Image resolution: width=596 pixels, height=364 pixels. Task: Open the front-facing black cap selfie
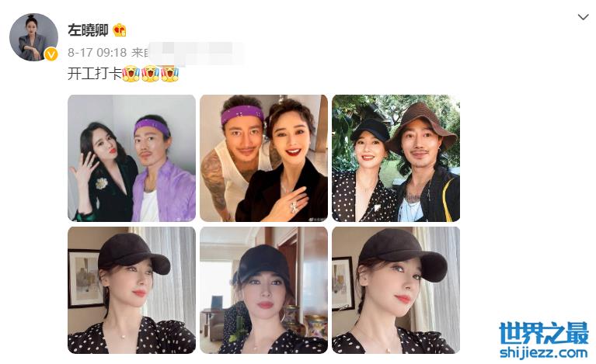263,290
